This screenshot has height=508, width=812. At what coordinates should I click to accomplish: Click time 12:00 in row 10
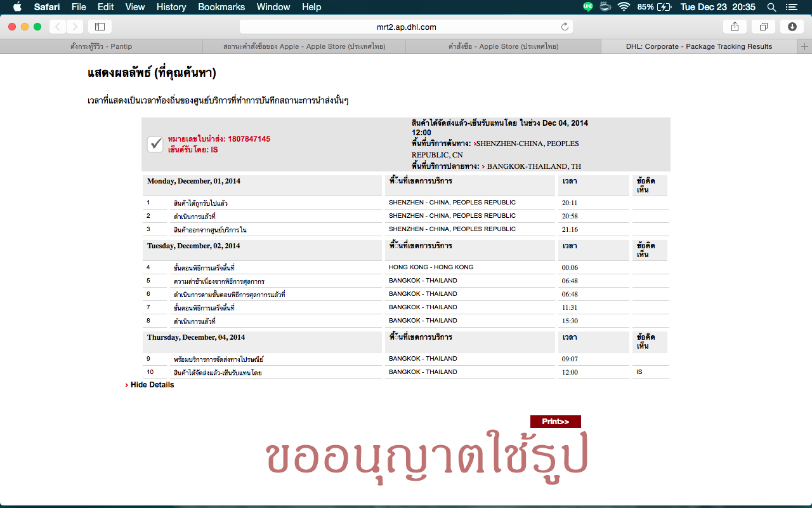tap(570, 373)
